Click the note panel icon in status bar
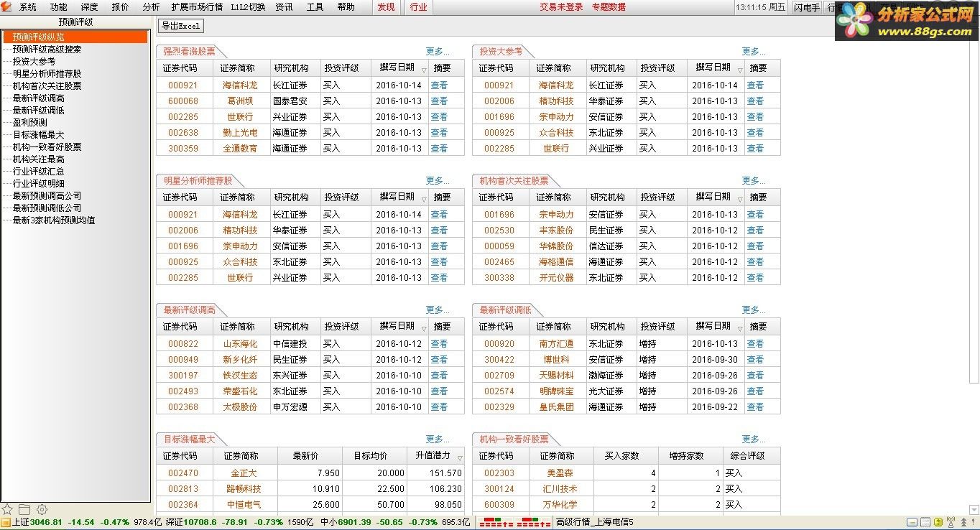The width and height of the screenshot is (980, 530). click(912, 523)
